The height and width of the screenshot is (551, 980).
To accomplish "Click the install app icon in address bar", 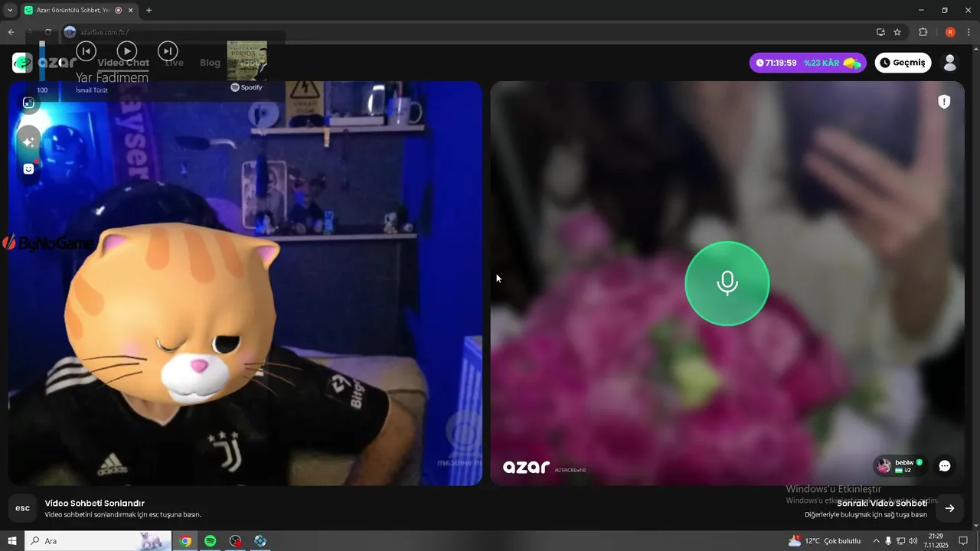I will click(880, 32).
